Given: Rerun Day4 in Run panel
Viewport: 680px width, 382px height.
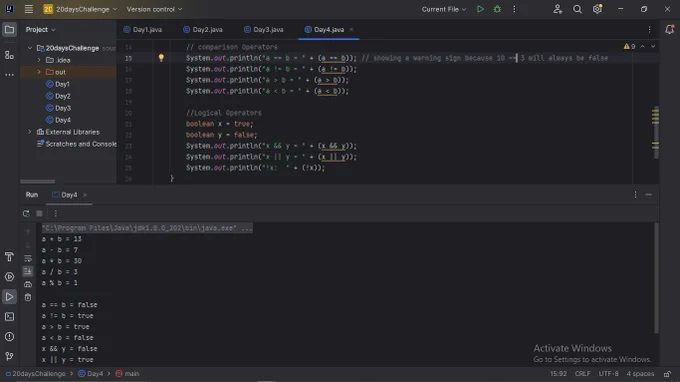Looking at the screenshot, I should (x=26, y=213).
